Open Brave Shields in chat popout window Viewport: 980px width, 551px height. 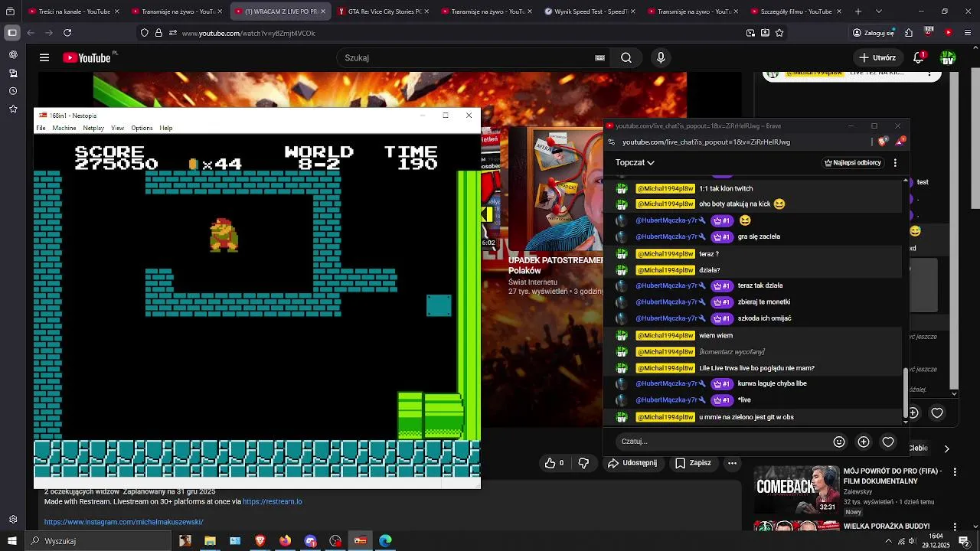(883, 142)
